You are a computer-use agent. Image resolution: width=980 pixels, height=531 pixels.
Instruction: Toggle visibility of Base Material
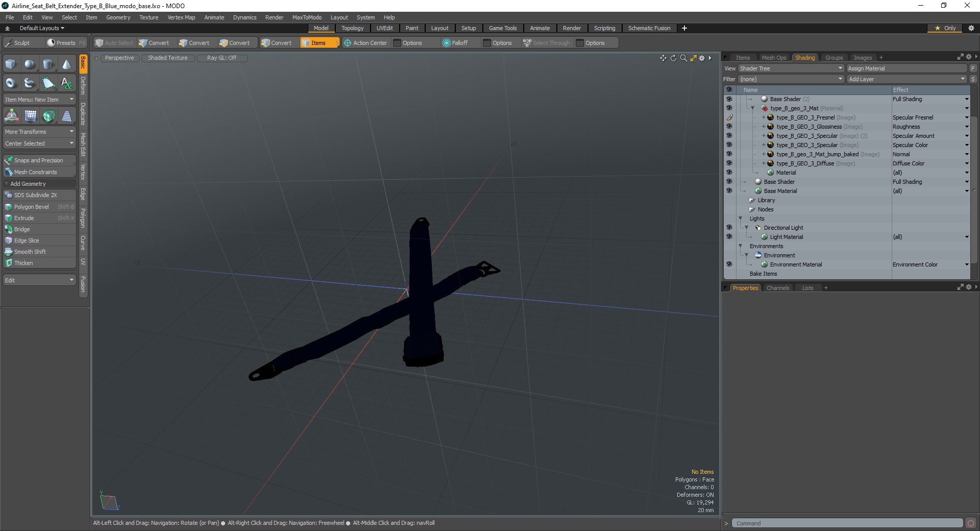pyautogui.click(x=729, y=191)
